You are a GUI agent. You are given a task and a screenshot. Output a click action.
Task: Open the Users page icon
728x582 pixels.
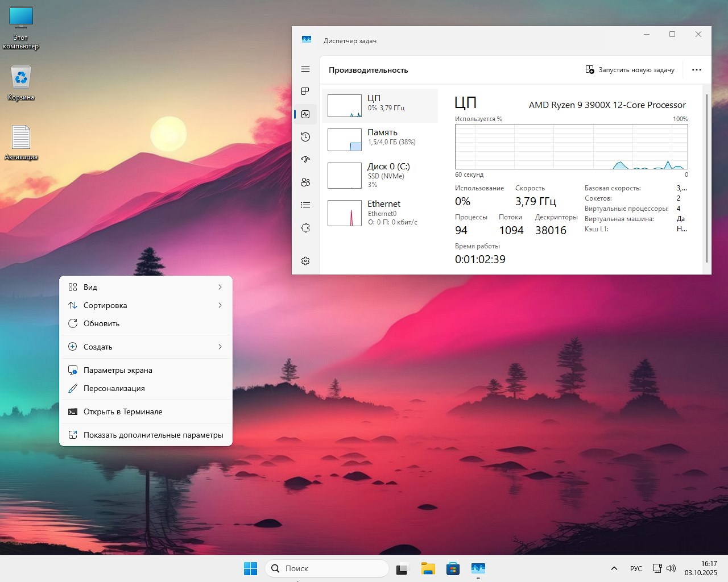tap(305, 182)
